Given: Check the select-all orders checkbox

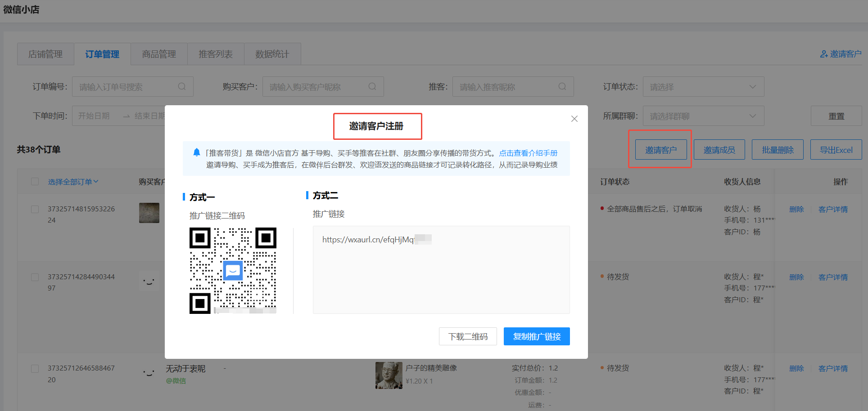Looking at the screenshot, I should pos(35,182).
